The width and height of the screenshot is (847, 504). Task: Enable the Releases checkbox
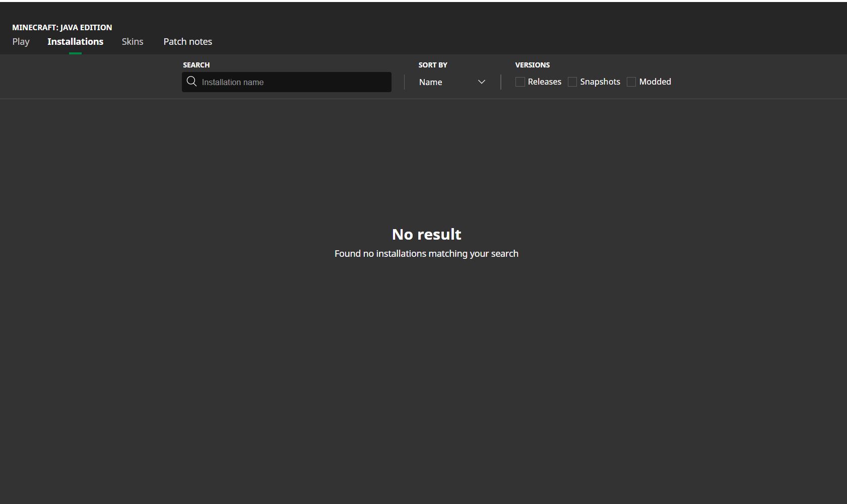520,82
